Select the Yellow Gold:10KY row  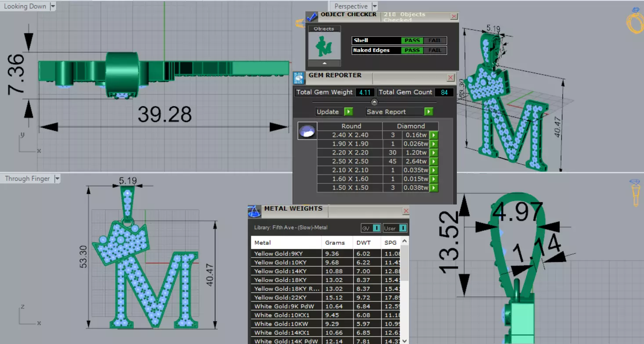click(x=326, y=262)
